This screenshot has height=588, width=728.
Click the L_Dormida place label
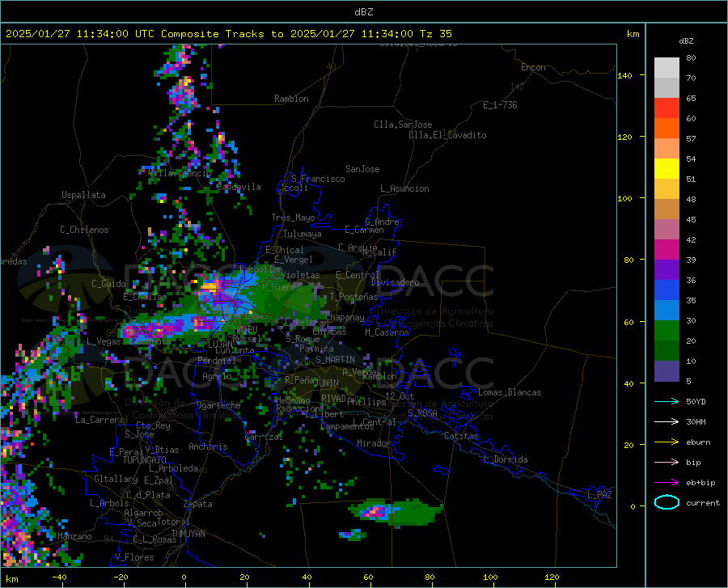click(x=505, y=459)
